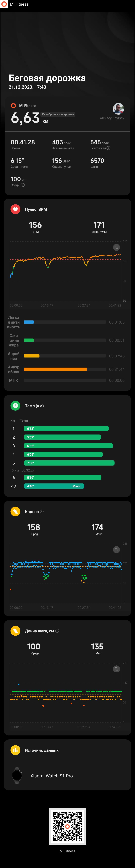Click the Калибровка завершена badge

[58, 114]
